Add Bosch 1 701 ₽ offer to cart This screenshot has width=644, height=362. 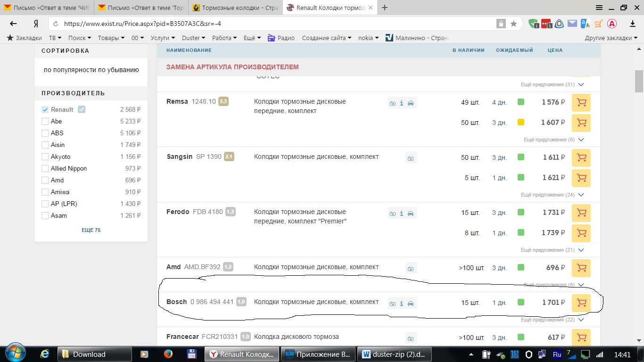(581, 303)
